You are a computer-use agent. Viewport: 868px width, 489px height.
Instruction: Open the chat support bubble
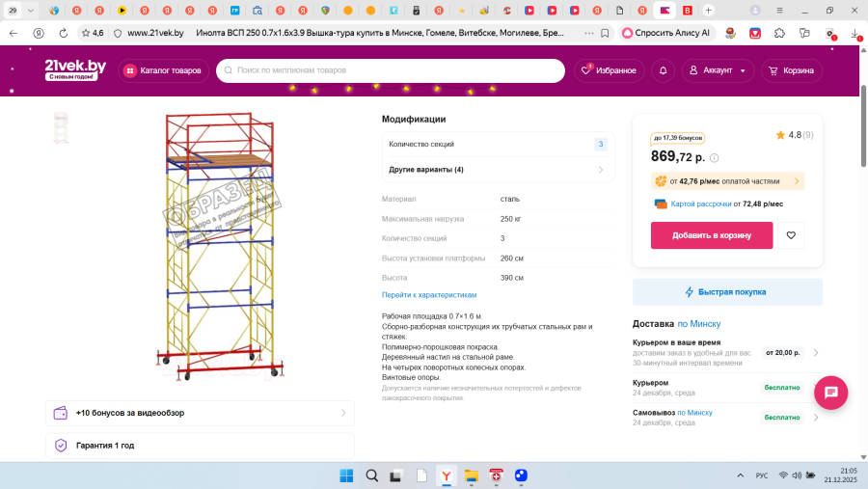830,393
